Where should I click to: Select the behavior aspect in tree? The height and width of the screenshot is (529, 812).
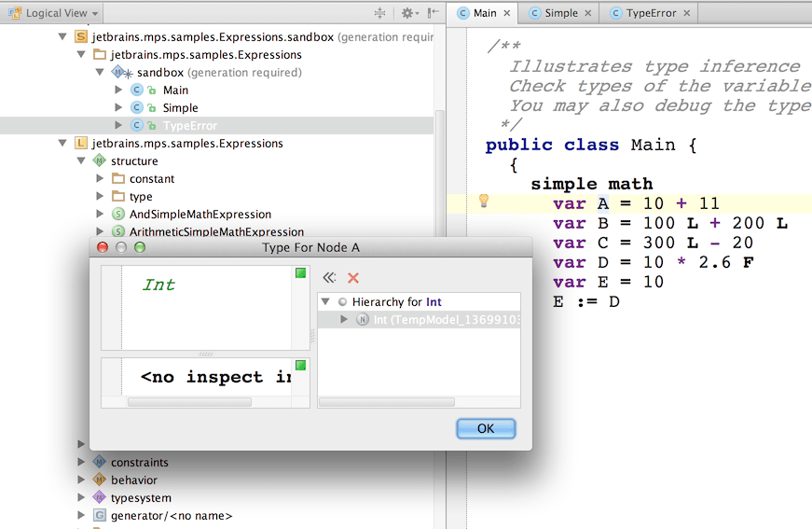coord(133,480)
